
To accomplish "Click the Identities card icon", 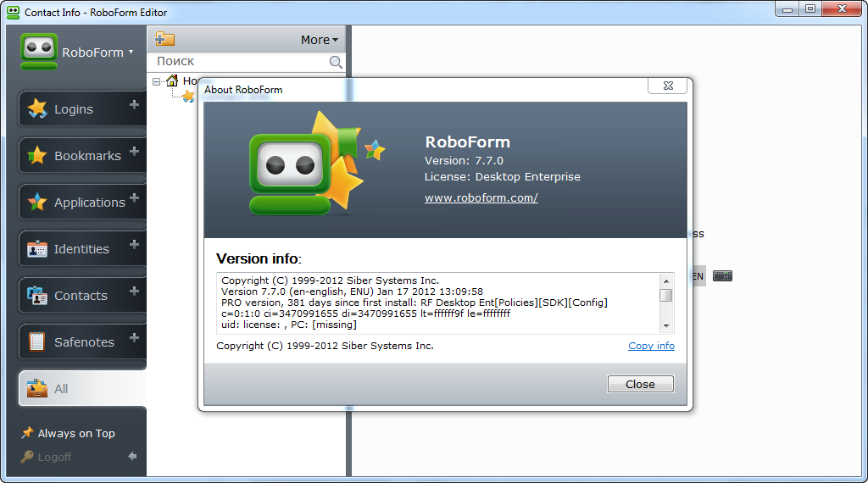I will coord(37,249).
